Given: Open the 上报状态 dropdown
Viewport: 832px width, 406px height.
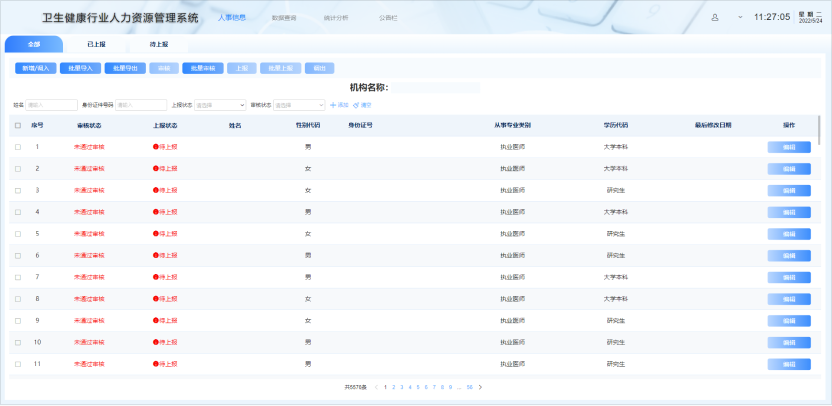Looking at the screenshot, I should [220, 104].
